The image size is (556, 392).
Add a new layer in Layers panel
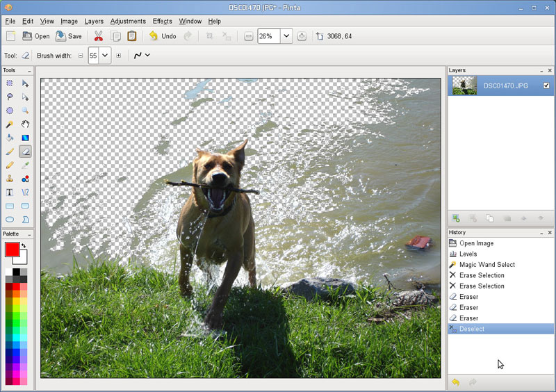click(x=456, y=218)
